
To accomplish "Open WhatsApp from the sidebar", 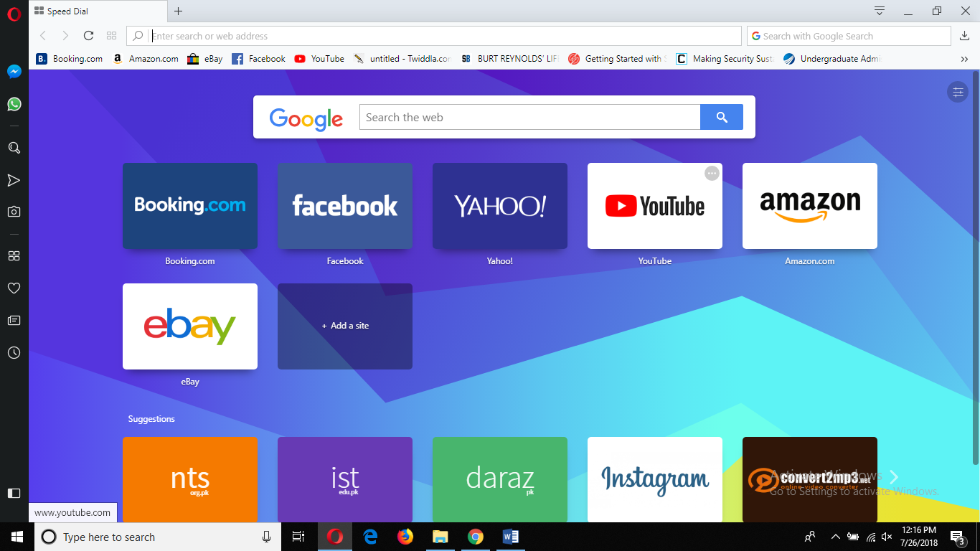I will 13,104.
